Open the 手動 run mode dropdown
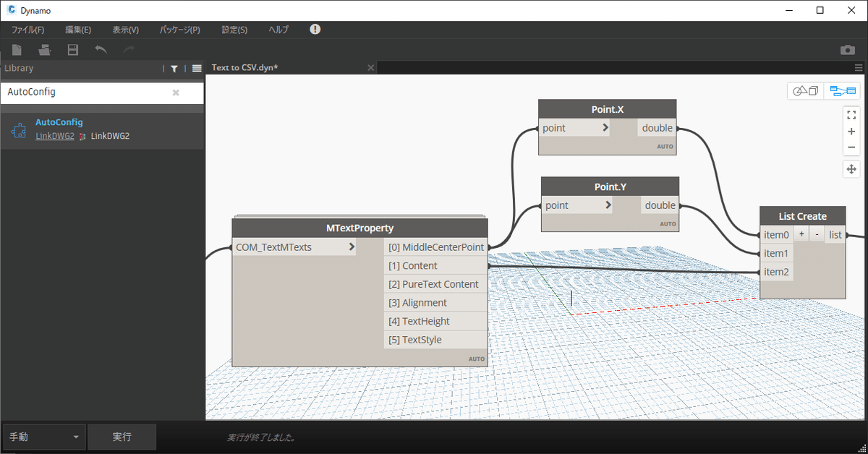This screenshot has width=868, height=454. (x=45, y=437)
